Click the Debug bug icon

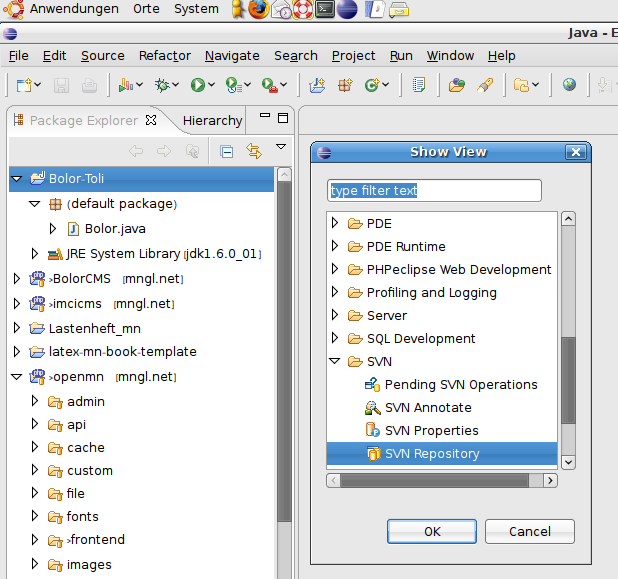(x=162, y=85)
